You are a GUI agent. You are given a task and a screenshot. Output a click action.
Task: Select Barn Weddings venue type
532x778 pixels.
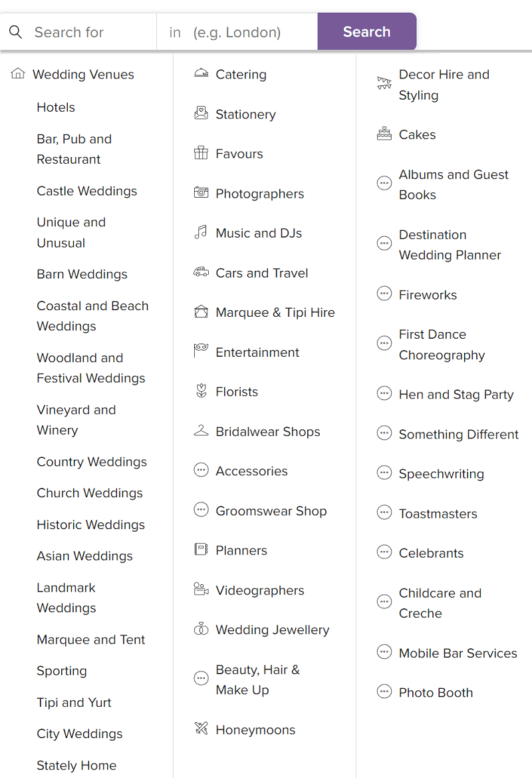pos(82,274)
